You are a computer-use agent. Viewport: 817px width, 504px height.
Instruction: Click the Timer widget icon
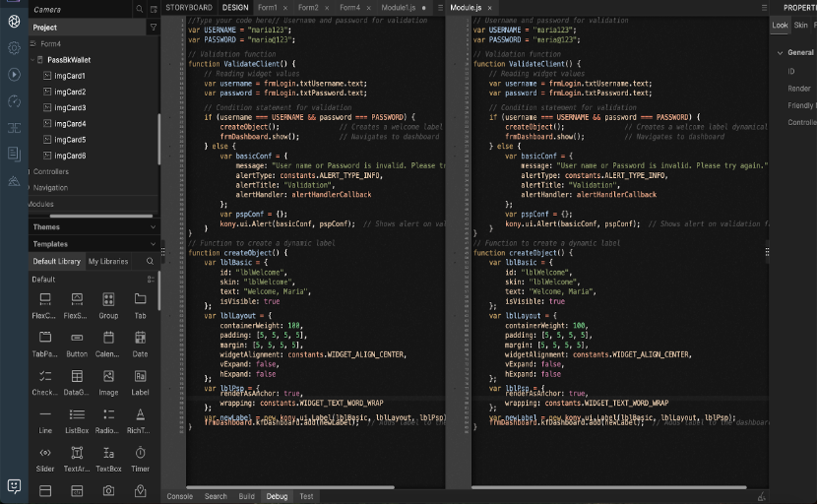point(141,453)
